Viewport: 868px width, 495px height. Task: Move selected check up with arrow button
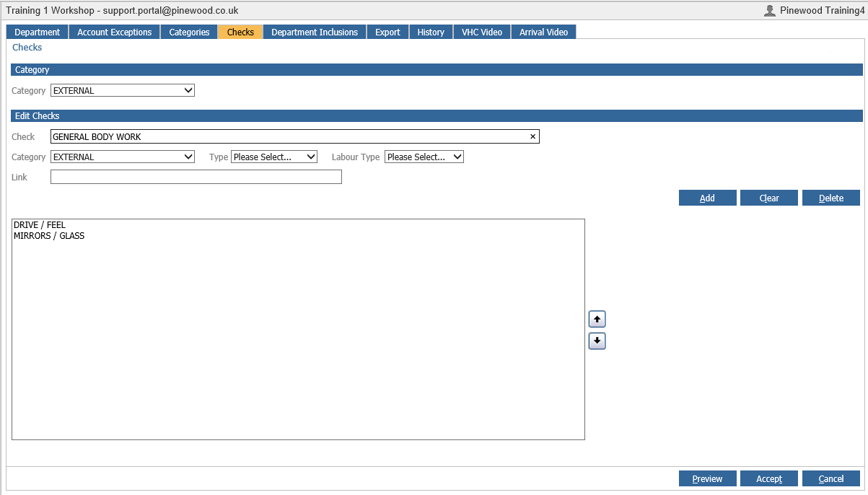(x=597, y=318)
